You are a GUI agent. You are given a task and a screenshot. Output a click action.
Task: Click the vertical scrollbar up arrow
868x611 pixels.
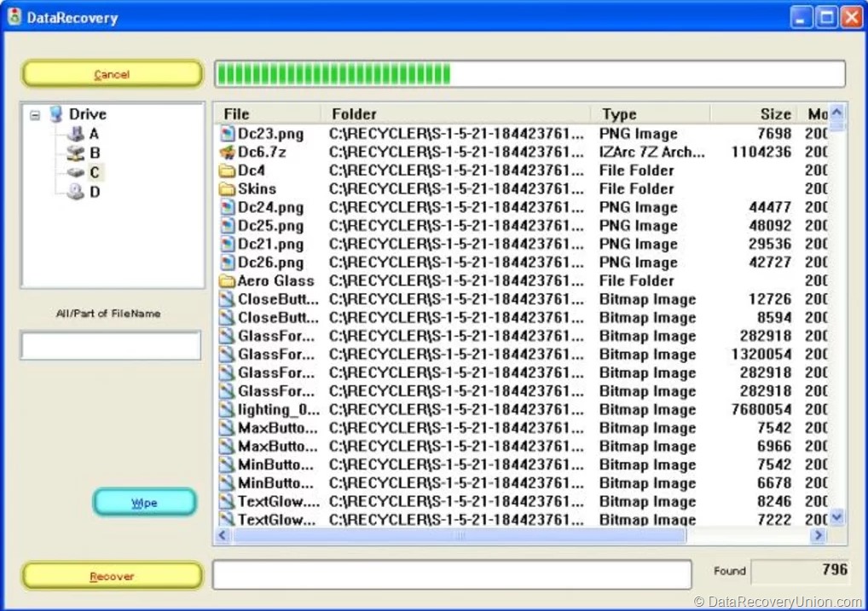coord(837,112)
